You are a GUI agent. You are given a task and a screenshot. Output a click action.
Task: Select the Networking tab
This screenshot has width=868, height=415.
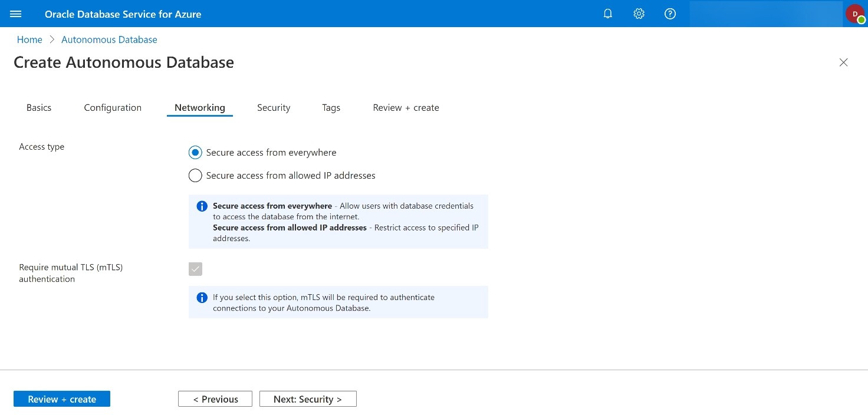(x=200, y=108)
